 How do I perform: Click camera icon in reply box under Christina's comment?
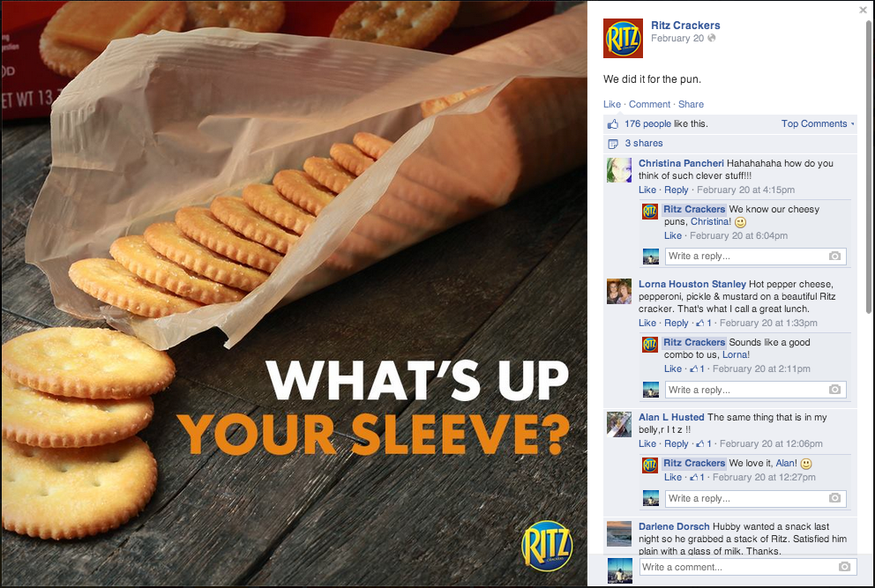[834, 256]
